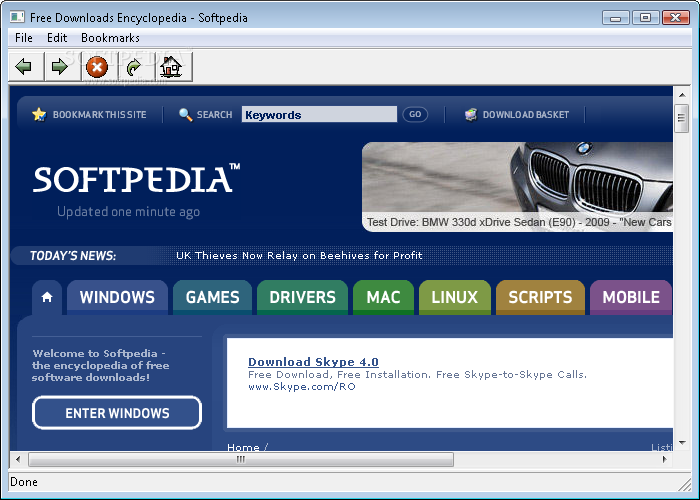Screen dimensions: 700x500
Task: Click the vertical scrollbar down arrow
Action: pos(682,442)
